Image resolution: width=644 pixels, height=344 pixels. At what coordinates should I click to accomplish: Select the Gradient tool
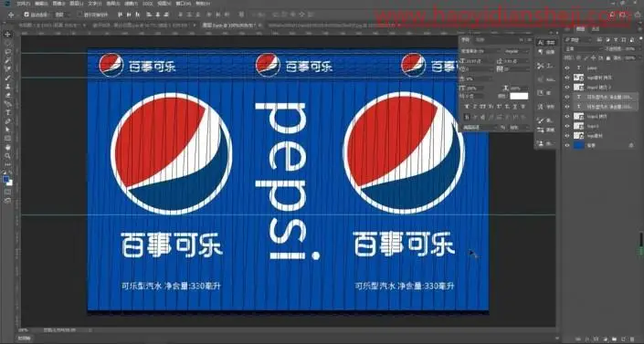[7, 104]
